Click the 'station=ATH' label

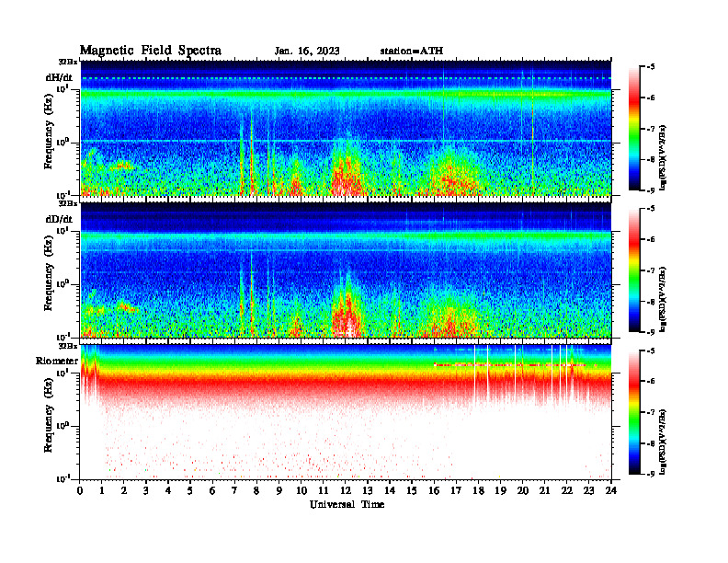pos(412,52)
